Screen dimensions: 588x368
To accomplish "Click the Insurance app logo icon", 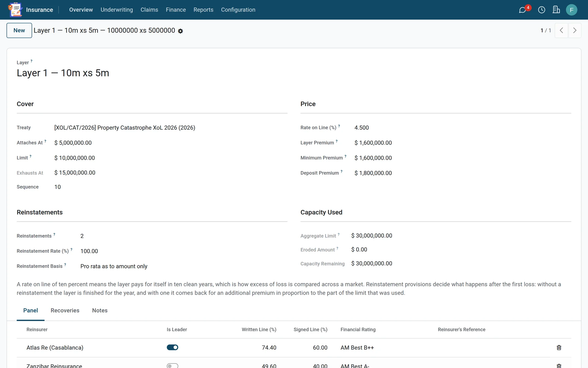I will pos(15,10).
